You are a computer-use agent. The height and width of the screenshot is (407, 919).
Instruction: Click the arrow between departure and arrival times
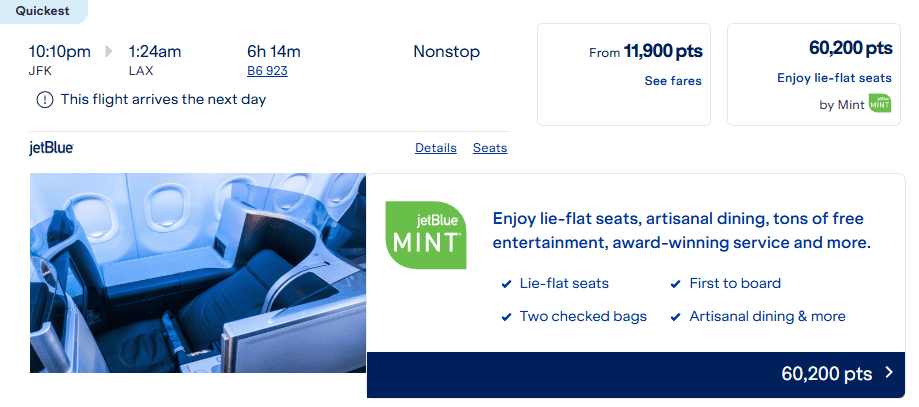pyautogui.click(x=109, y=51)
